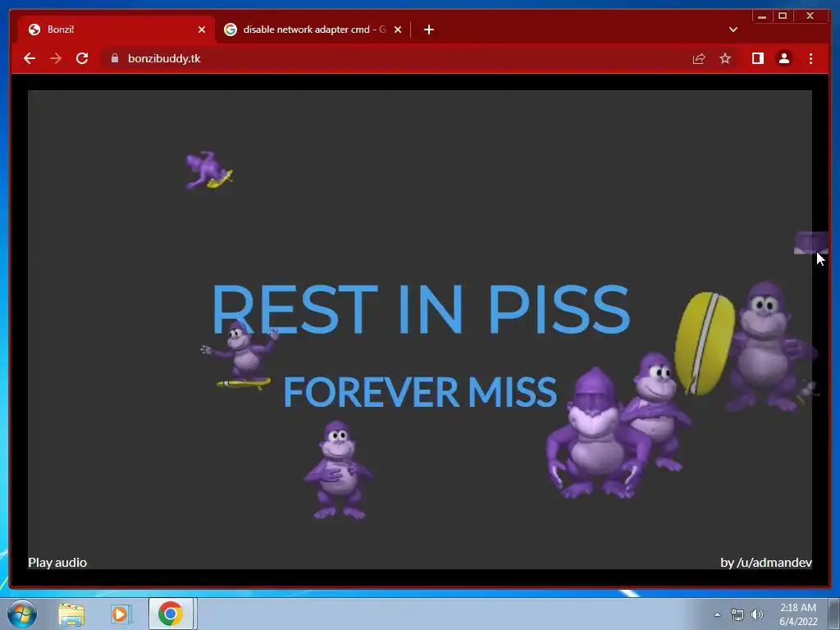Expand the tab search dropdown

(733, 30)
